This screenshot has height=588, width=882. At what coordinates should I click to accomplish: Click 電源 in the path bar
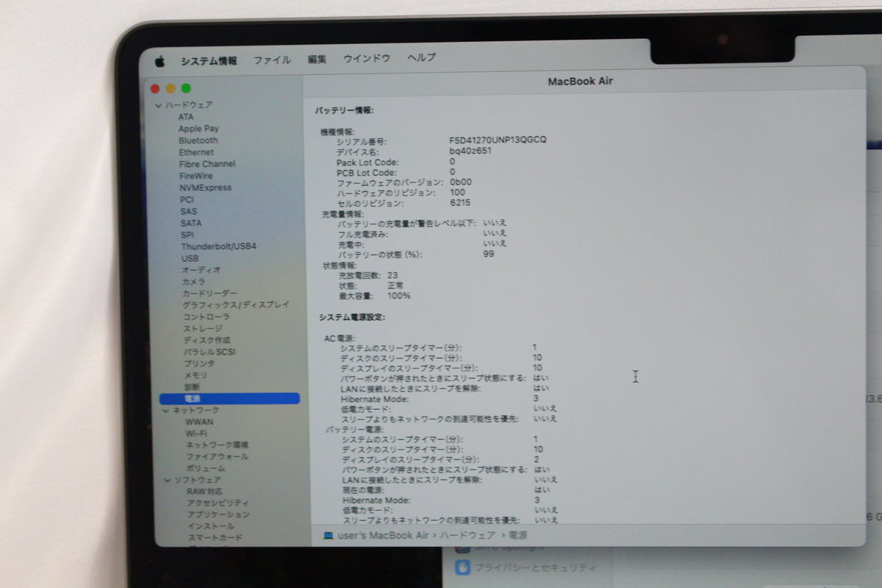point(517,535)
